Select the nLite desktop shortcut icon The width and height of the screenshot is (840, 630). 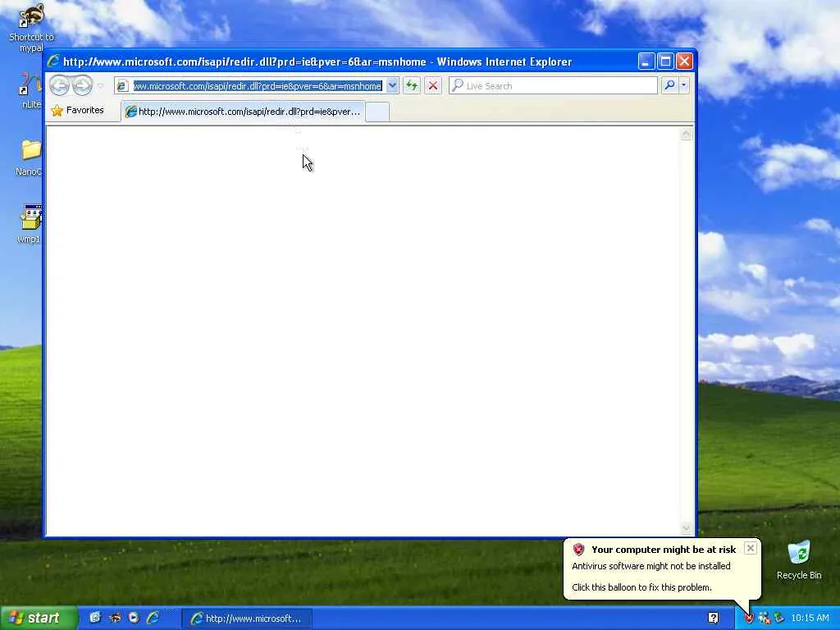31,90
